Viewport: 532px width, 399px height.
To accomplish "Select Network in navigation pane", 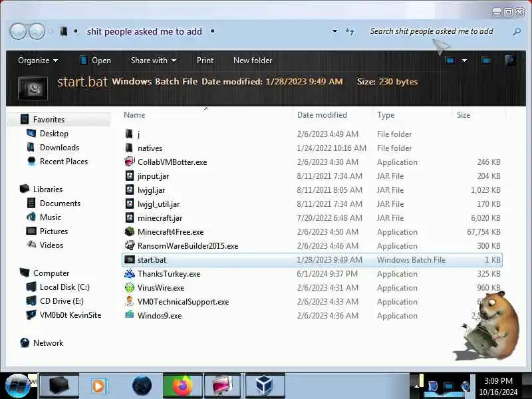I will tap(48, 342).
